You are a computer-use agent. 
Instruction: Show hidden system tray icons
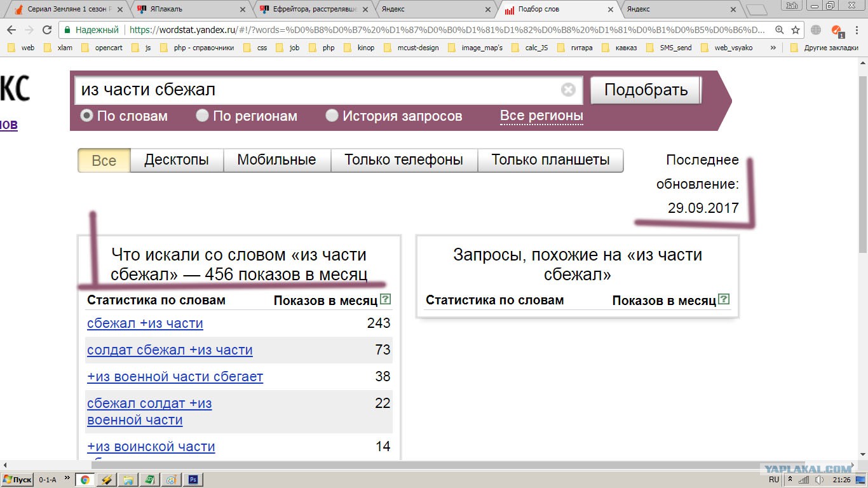[x=790, y=480]
